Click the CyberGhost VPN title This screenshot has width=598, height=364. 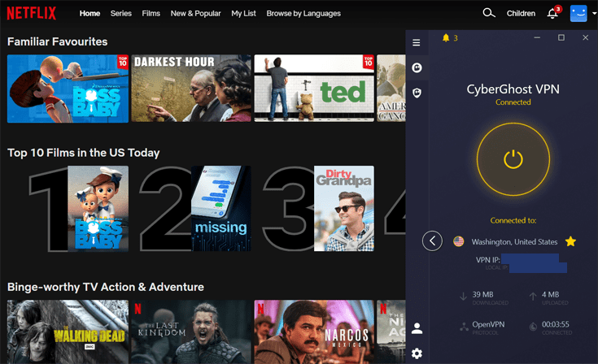click(513, 89)
